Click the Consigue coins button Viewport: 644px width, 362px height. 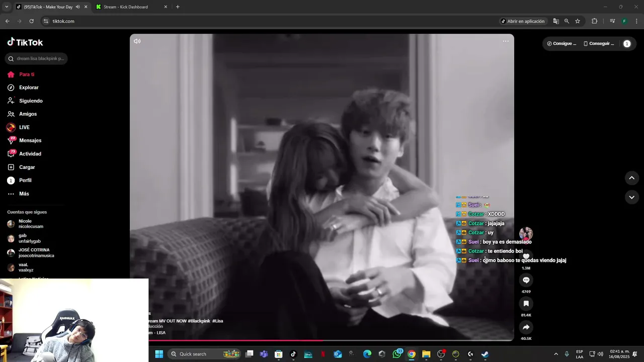[561, 44]
